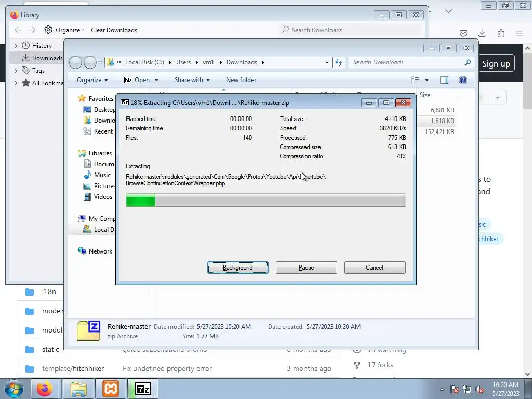Sort files by the Size column

click(x=425, y=95)
